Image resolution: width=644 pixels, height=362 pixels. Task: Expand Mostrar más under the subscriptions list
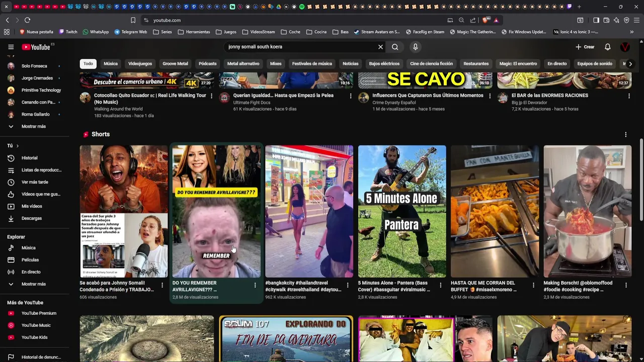(x=34, y=126)
